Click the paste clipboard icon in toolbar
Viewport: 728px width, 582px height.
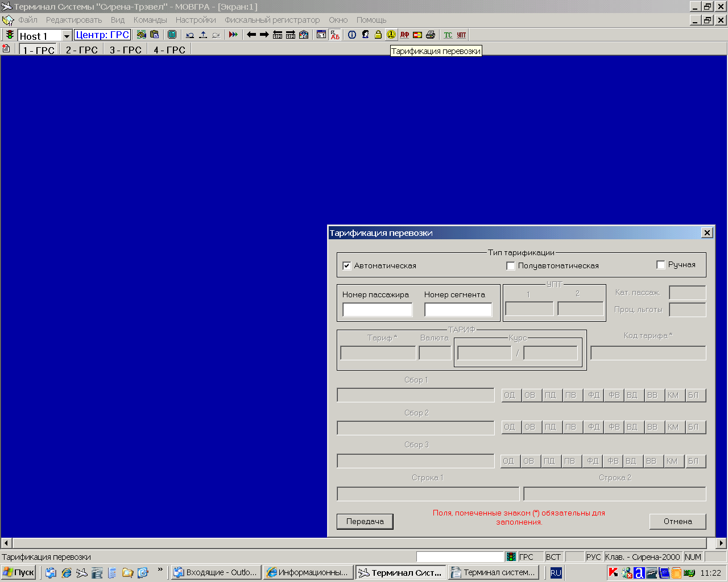point(154,35)
